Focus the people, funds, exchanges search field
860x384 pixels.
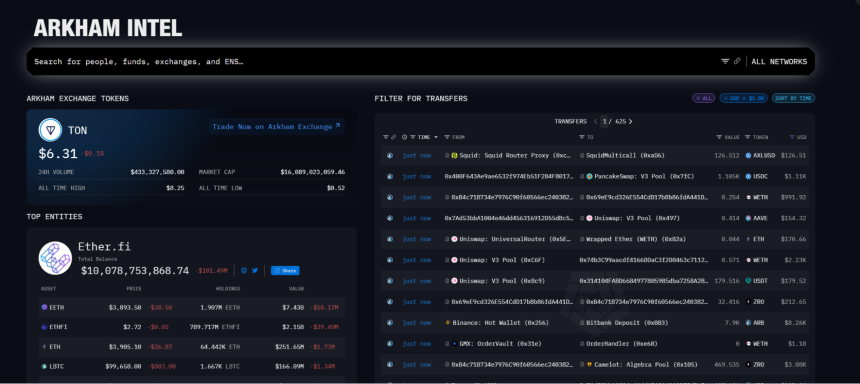(373, 61)
